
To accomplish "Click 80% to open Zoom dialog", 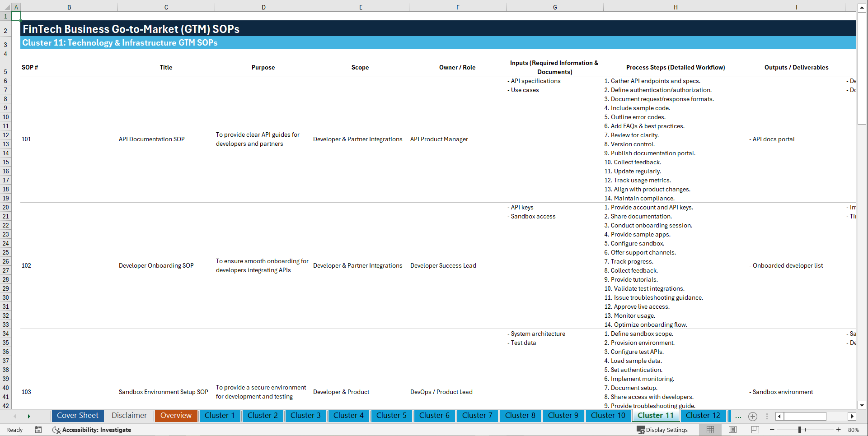I will (x=853, y=430).
